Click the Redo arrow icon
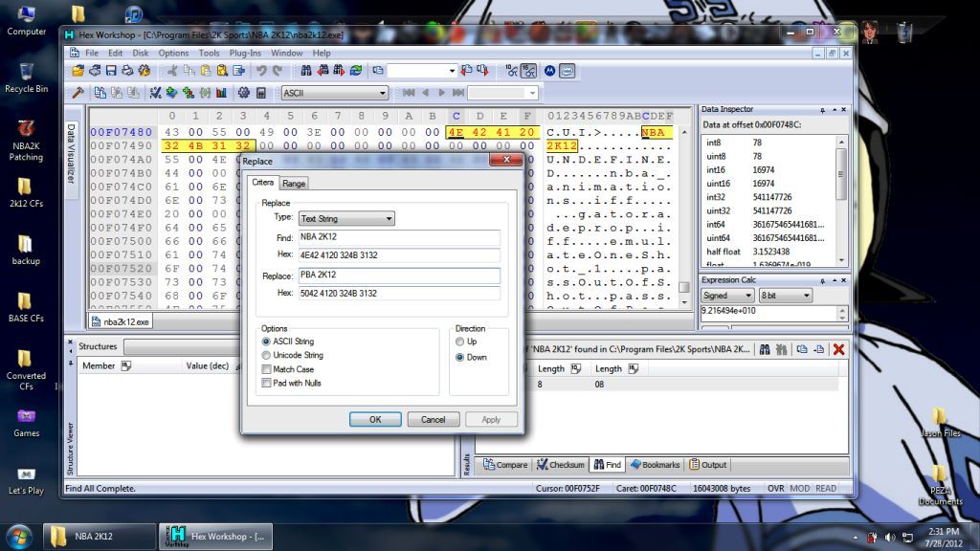 tap(278, 71)
